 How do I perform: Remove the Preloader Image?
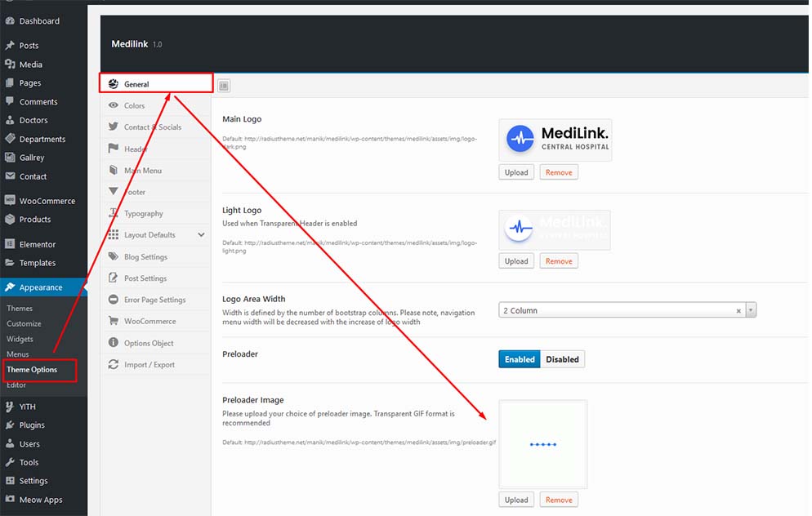click(559, 500)
